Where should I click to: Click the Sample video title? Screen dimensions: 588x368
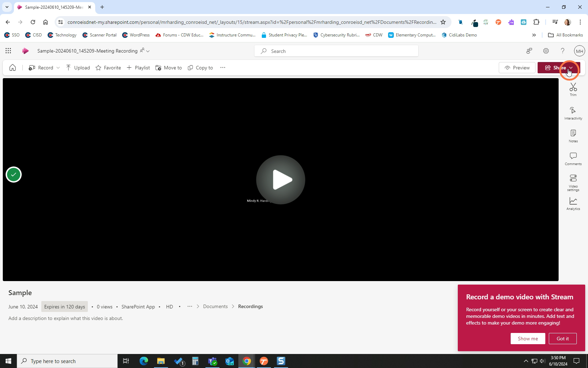click(x=20, y=293)
